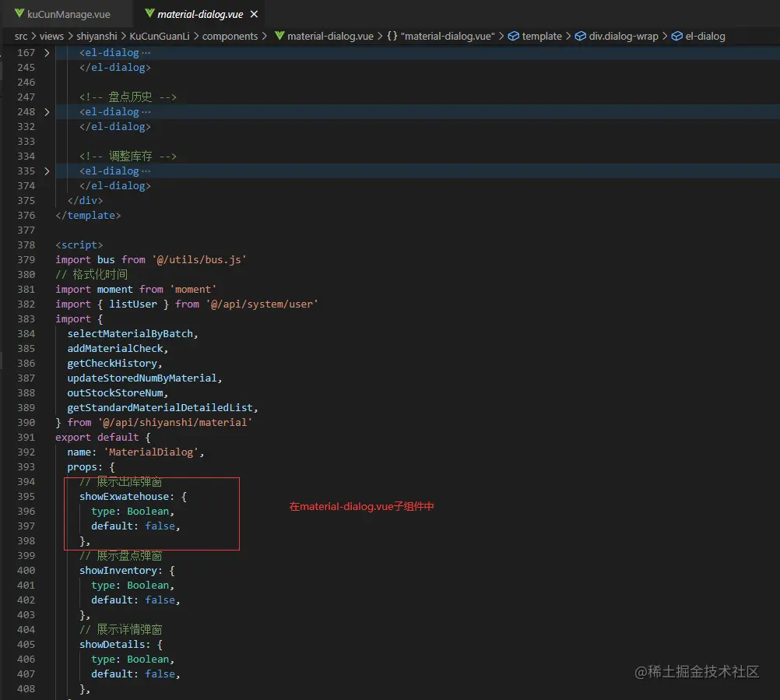Click the cube icon beside div.dialog-wrap
The width and height of the screenshot is (780, 700).
[x=581, y=37]
